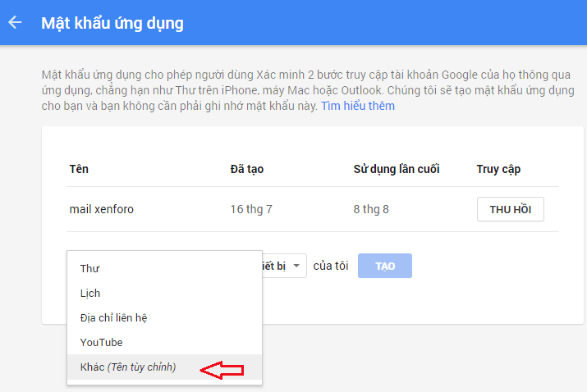The width and height of the screenshot is (587, 392).
Task: Click the created date "16 thg 7"
Action: tap(251, 209)
